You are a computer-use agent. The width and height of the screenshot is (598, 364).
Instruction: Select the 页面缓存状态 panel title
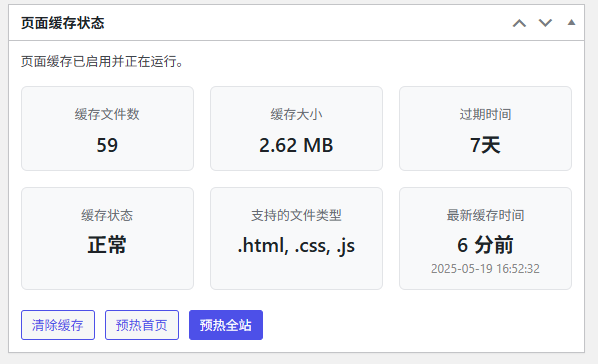click(x=63, y=23)
